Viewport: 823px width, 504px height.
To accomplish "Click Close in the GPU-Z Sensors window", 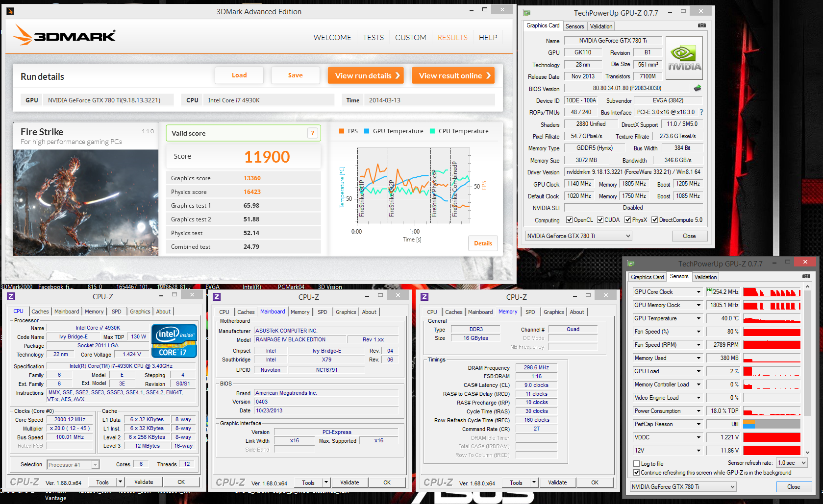I will tap(794, 487).
